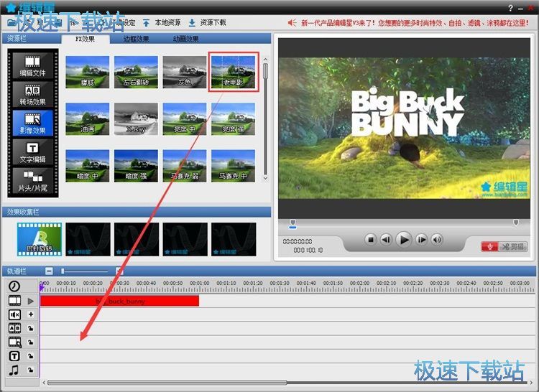This screenshot has height=392, width=539.
Task: Step to the next frame
Action: 421,240
